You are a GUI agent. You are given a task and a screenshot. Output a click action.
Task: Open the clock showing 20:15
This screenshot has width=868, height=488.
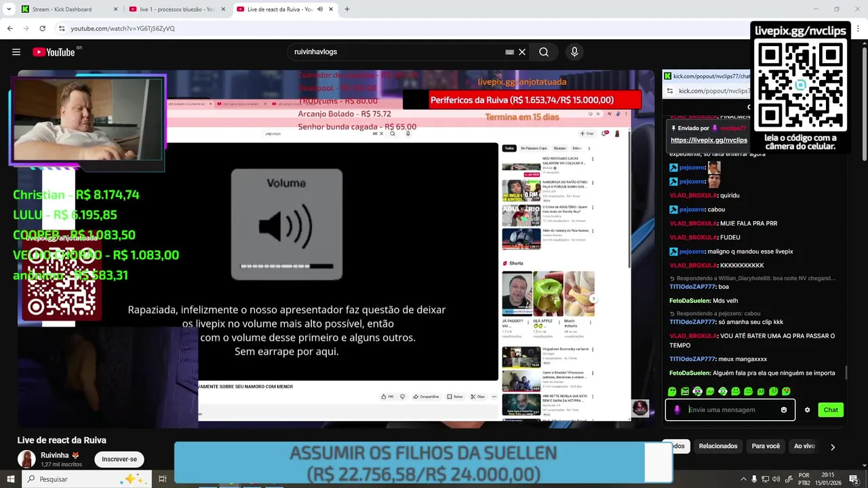829,479
